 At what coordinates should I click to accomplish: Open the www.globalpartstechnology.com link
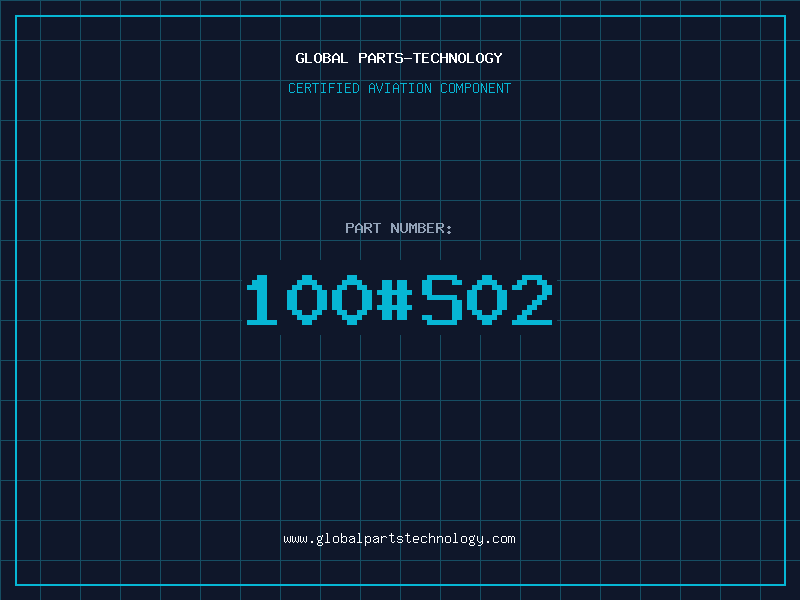[399, 539]
